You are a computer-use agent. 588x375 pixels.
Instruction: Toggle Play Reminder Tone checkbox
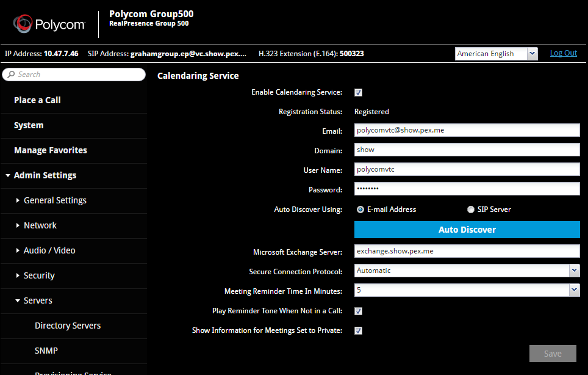[x=359, y=311]
